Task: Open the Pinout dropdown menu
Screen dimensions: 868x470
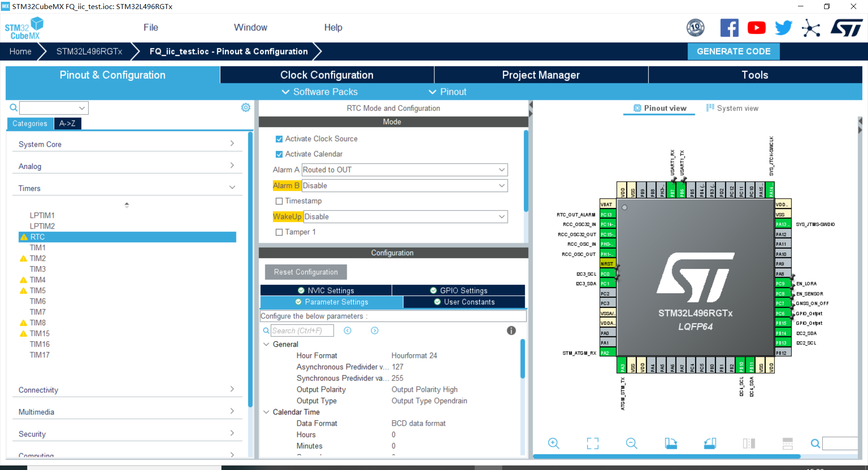Action: pos(448,92)
